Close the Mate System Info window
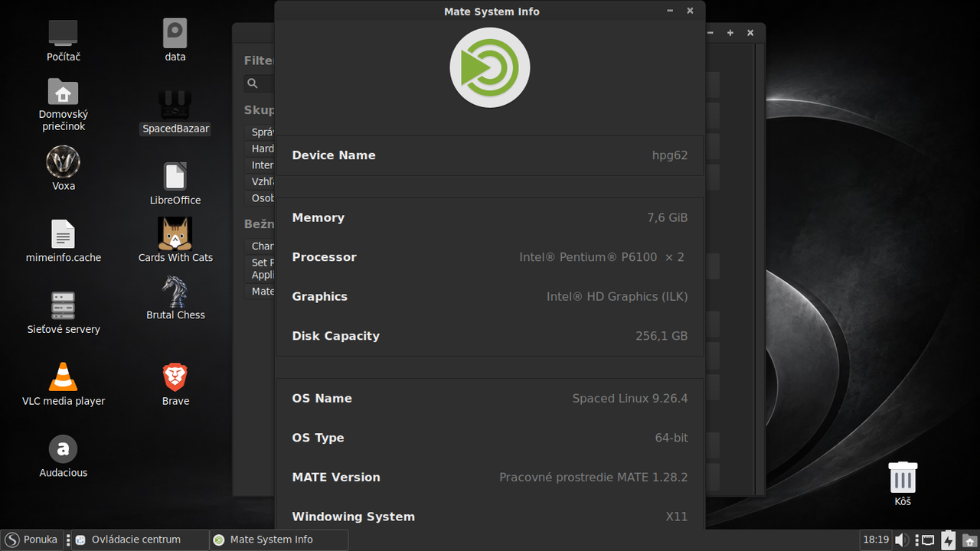Screen dimensions: 980x551 coord(690,11)
